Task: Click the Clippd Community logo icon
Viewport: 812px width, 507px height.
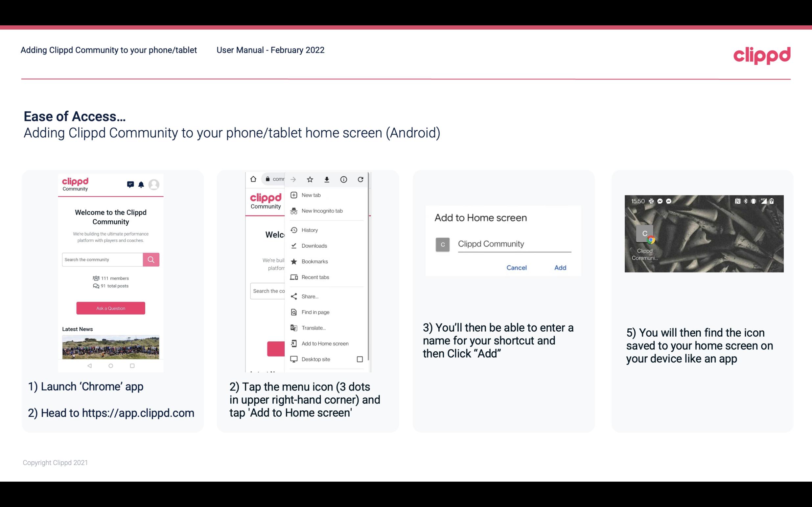Action: [x=75, y=184]
